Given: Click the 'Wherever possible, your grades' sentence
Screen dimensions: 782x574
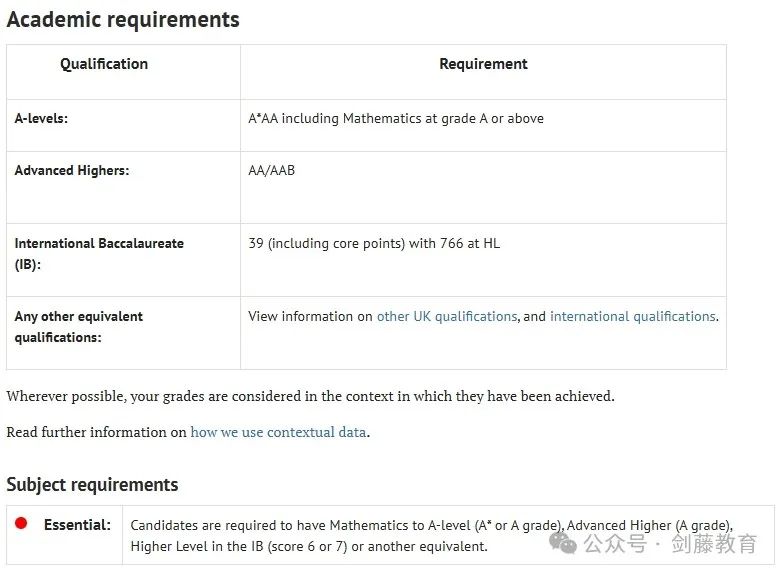Looking at the screenshot, I should click(x=310, y=396).
